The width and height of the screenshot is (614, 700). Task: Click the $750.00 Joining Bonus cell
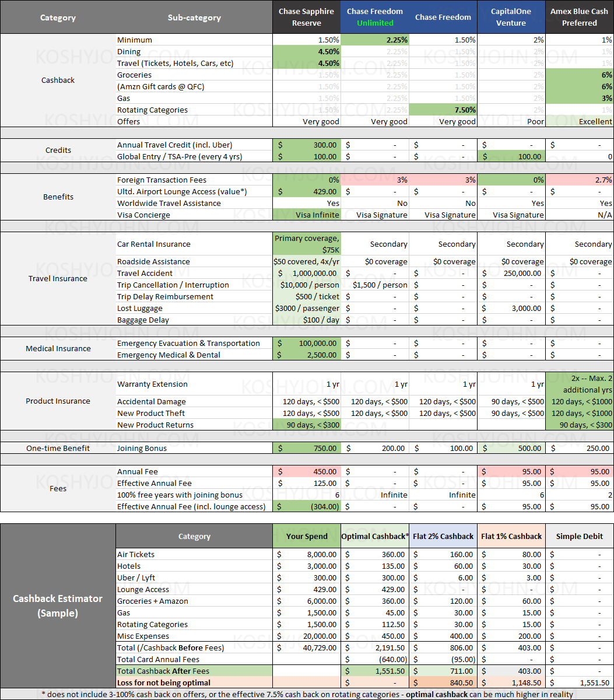[307, 448]
